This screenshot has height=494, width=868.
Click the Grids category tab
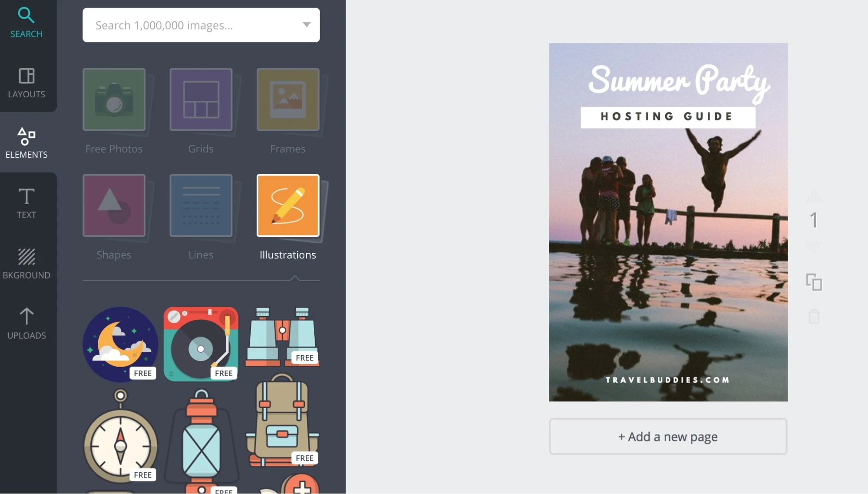click(200, 110)
